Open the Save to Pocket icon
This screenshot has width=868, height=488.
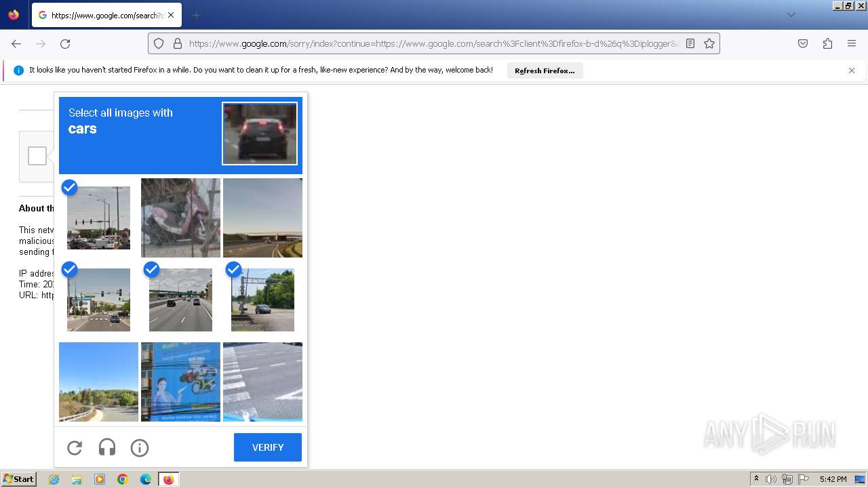[x=803, y=43]
